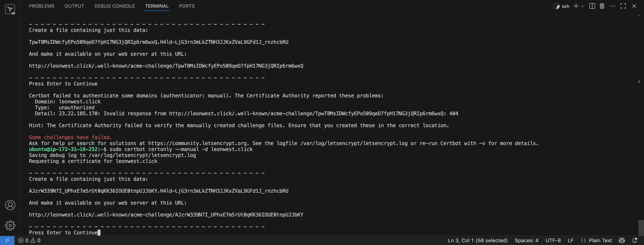Viewport: 644px width, 245px height.
Task: Click the remote window indicator icon
Action: (x=7, y=240)
